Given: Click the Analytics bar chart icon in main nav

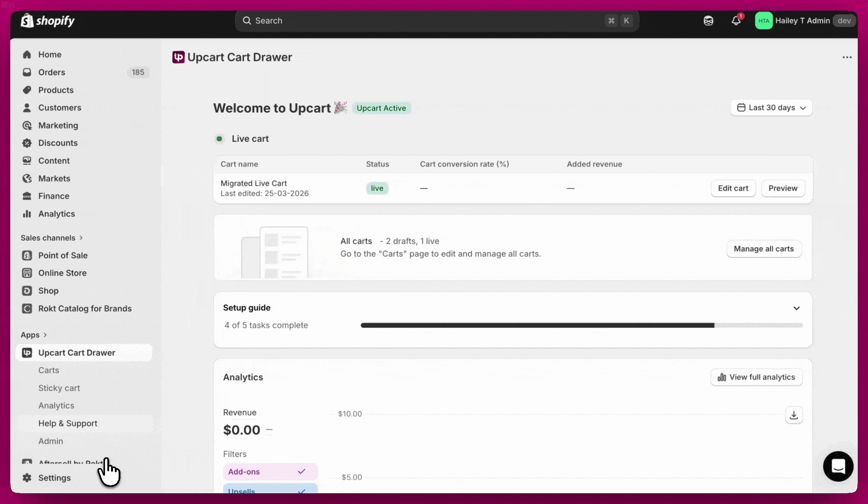Looking at the screenshot, I should coord(27,214).
